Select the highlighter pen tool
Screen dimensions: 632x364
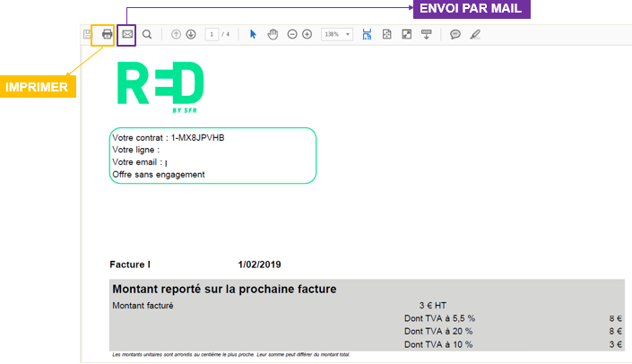click(x=475, y=35)
